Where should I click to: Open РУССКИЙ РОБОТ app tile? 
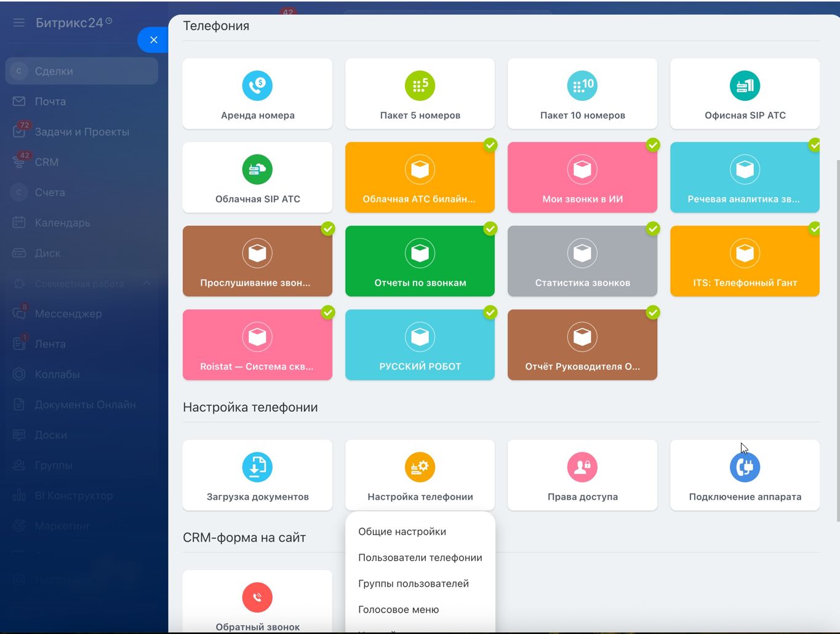(x=420, y=345)
